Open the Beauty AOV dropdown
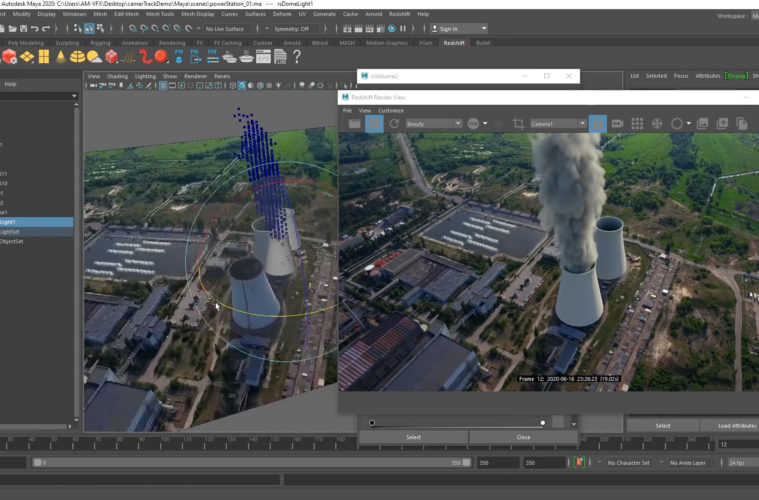 433,124
